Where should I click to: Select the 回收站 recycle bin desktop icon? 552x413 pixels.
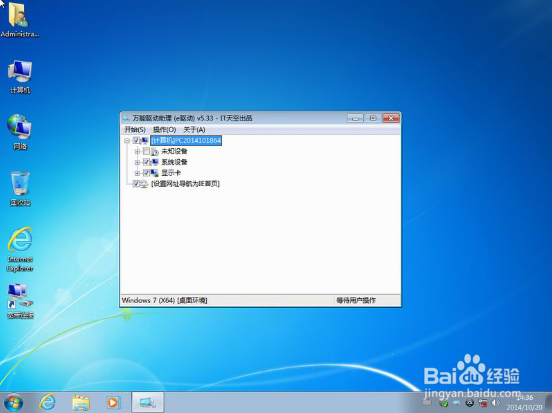20,188
